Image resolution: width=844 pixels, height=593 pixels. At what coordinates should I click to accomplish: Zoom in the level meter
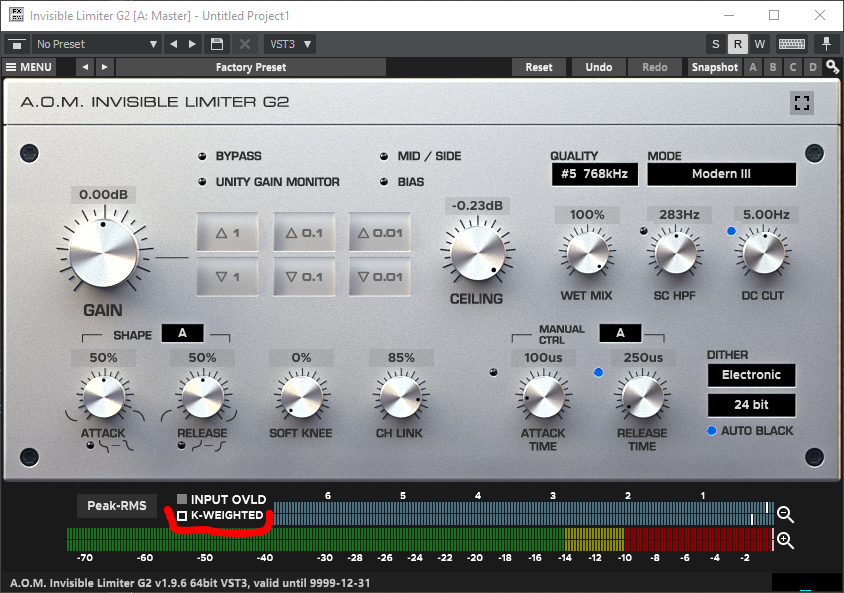pos(785,540)
